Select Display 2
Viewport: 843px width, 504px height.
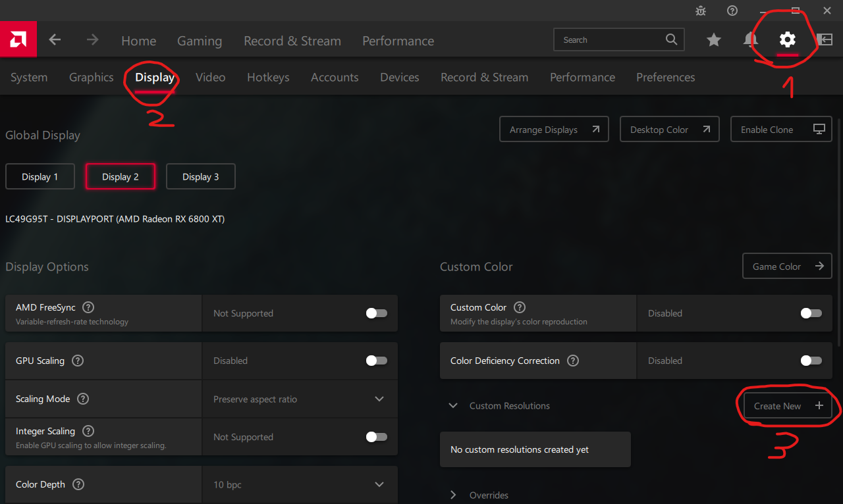[x=121, y=176]
